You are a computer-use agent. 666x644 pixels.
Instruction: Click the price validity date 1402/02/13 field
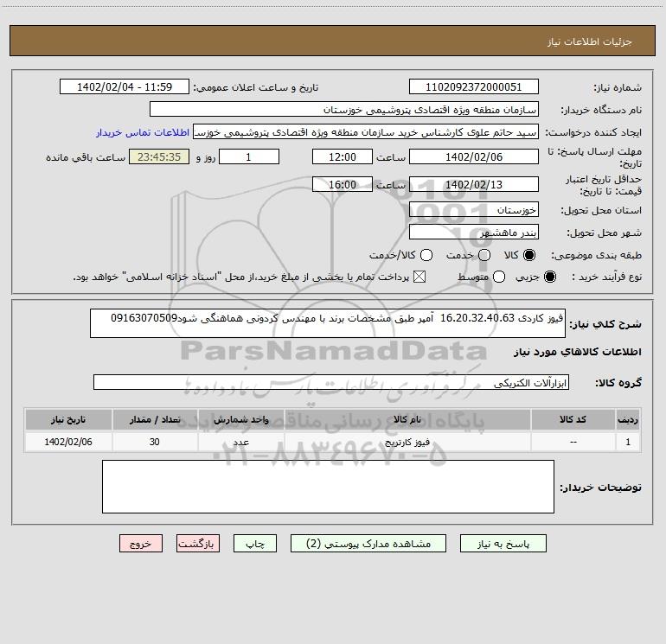474,184
